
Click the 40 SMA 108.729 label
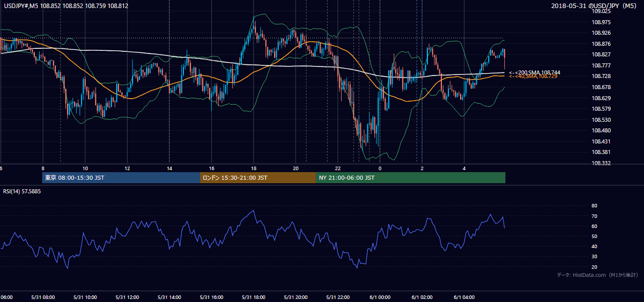click(533, 76)
